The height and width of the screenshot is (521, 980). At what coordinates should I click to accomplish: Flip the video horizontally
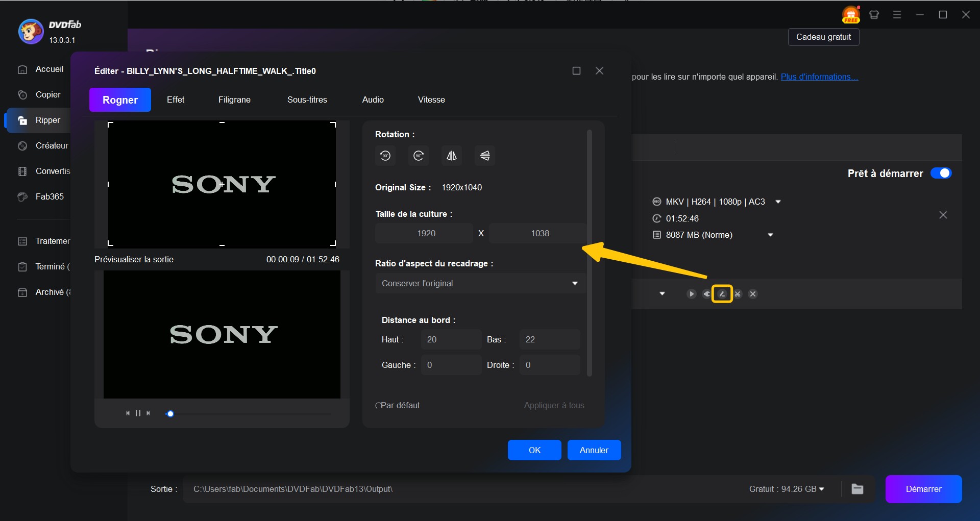(x=452, y=156)
